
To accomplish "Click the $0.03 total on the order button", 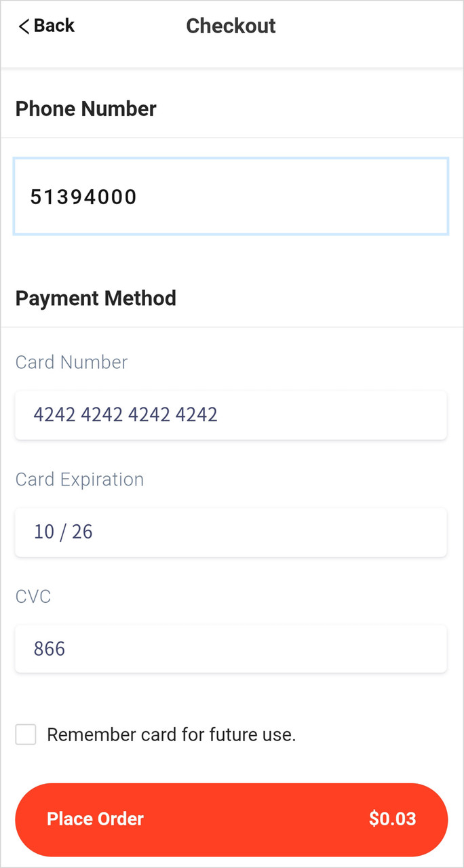I will 392,819.
